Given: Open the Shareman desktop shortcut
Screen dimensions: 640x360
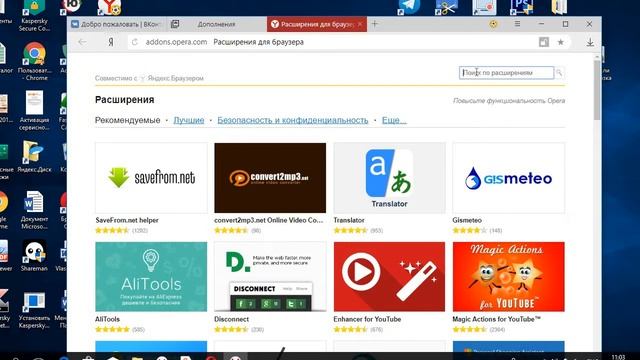Looking at the screenshot, I should 34,256.
